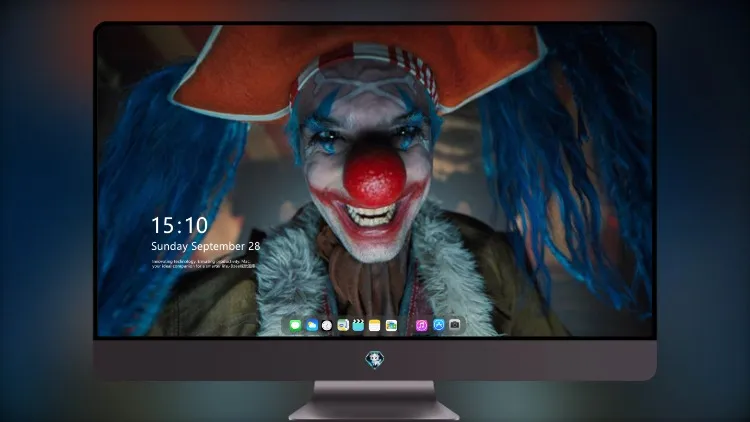750x422 pixels.
Task: Open the yellow Notes app
Action: (x=375, y=326)
